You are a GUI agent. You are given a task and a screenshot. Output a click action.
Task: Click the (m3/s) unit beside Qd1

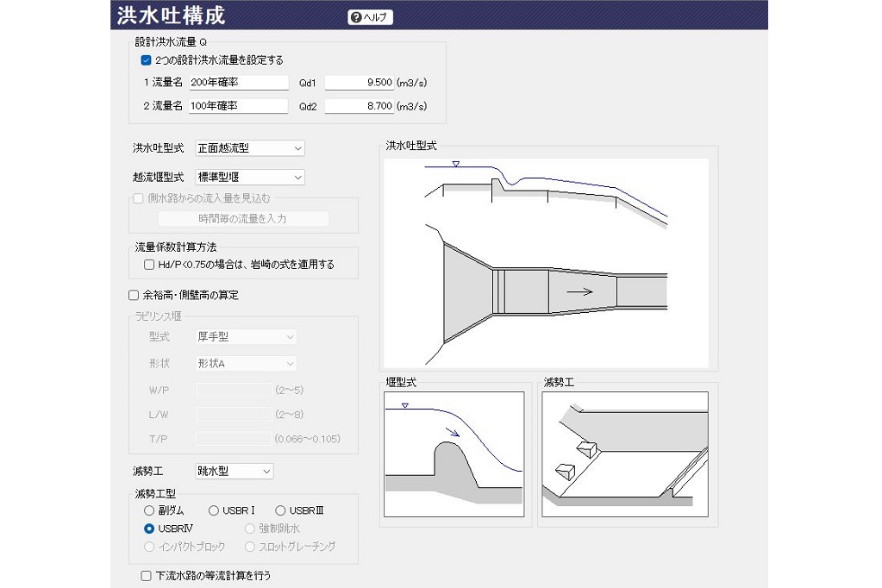point(412,83)
